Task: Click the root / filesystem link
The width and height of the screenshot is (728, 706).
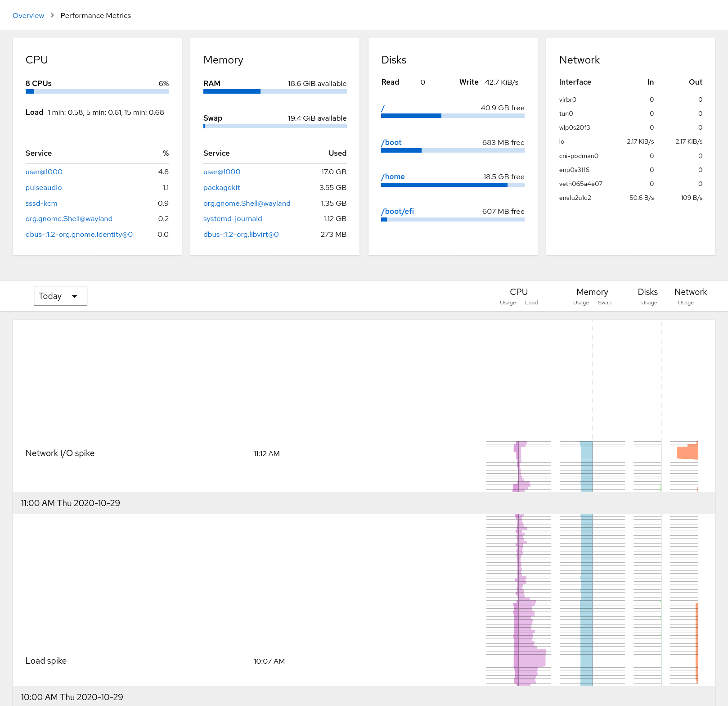Action: click(x=383, y=108)
